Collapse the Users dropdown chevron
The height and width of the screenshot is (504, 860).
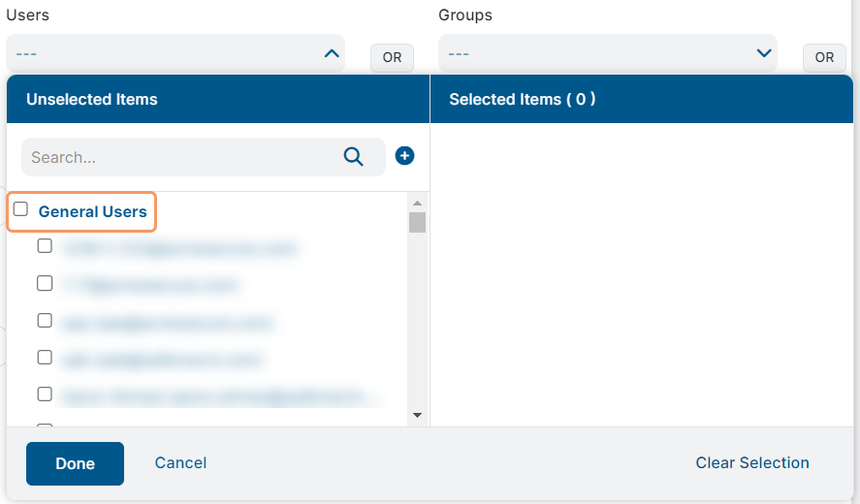point(332,53)
